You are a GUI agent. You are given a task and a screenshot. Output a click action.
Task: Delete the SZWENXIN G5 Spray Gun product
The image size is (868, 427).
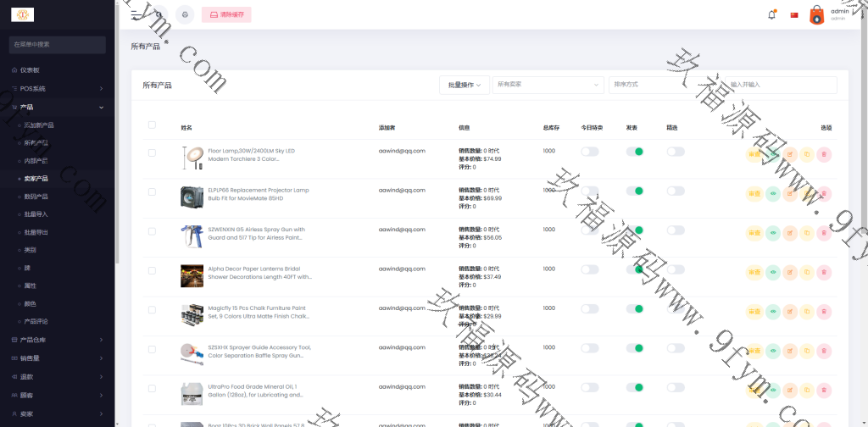point(824,233)
